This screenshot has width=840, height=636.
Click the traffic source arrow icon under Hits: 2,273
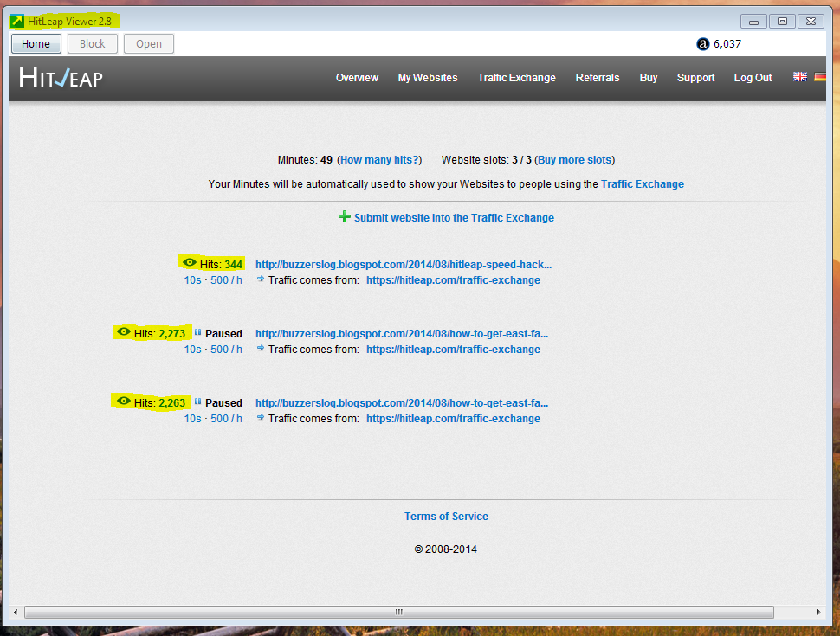261,348
